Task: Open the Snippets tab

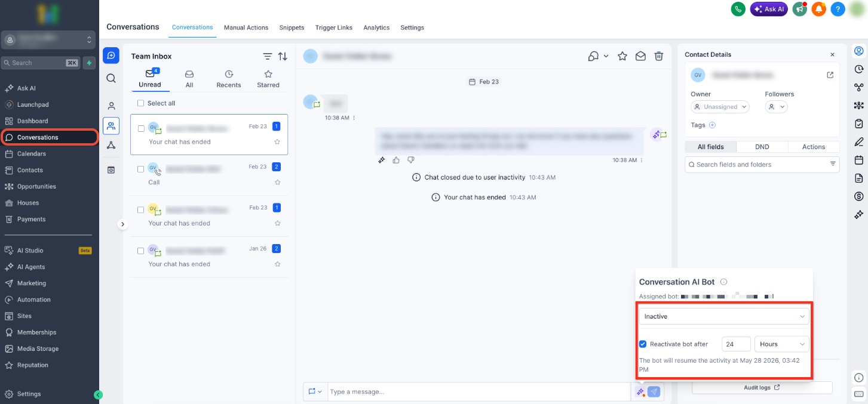Action: pyautogui.click(x=292, y=27)
